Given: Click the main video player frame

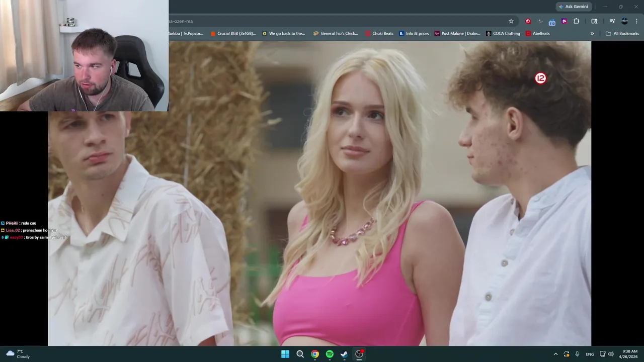Looking at the screenshot, I should pos(319,194).
